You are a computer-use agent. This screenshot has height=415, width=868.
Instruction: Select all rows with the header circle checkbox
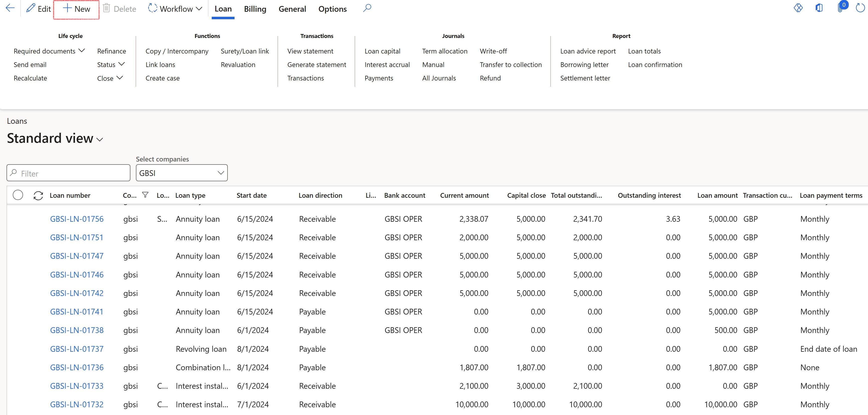tap(18, 195)
